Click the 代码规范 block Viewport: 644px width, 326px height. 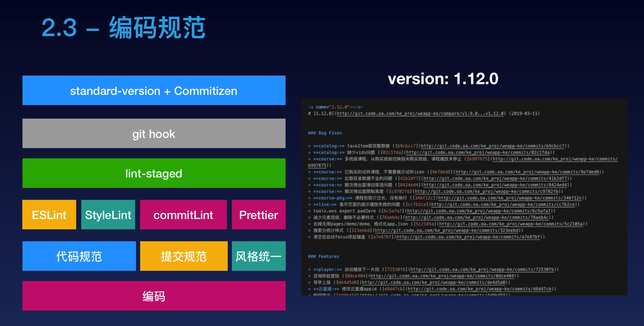coord(79,256)
